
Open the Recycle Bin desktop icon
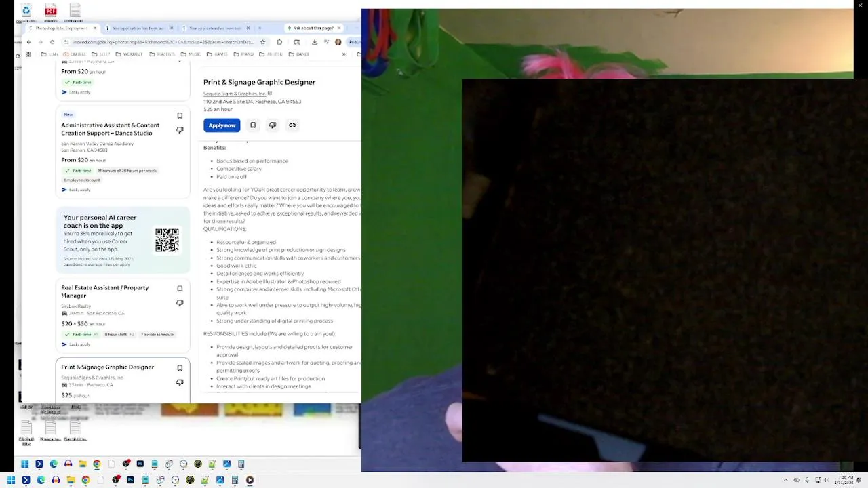coord(26,12)
